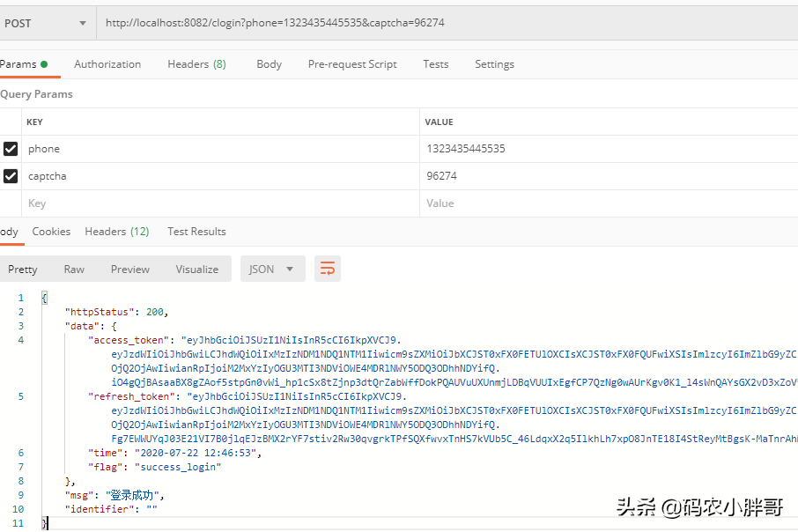798x532 pixels.
Task: Click the "msg" line in response
Action: [115, 495]
